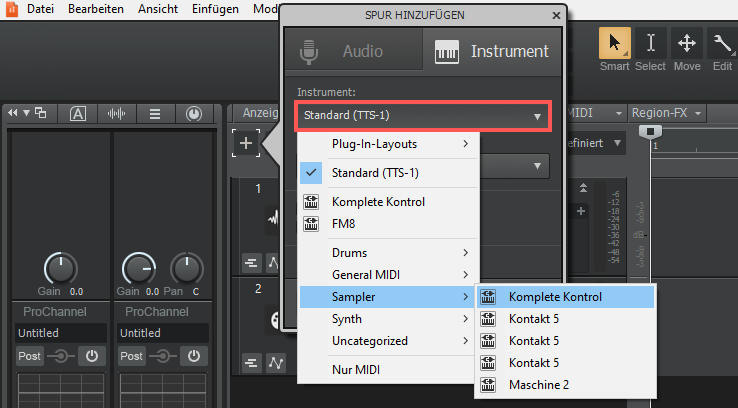This screenshot has height=408, width=738.
Task: Expand the Plug-In-Layouts submenu
Action: point(388,144)
